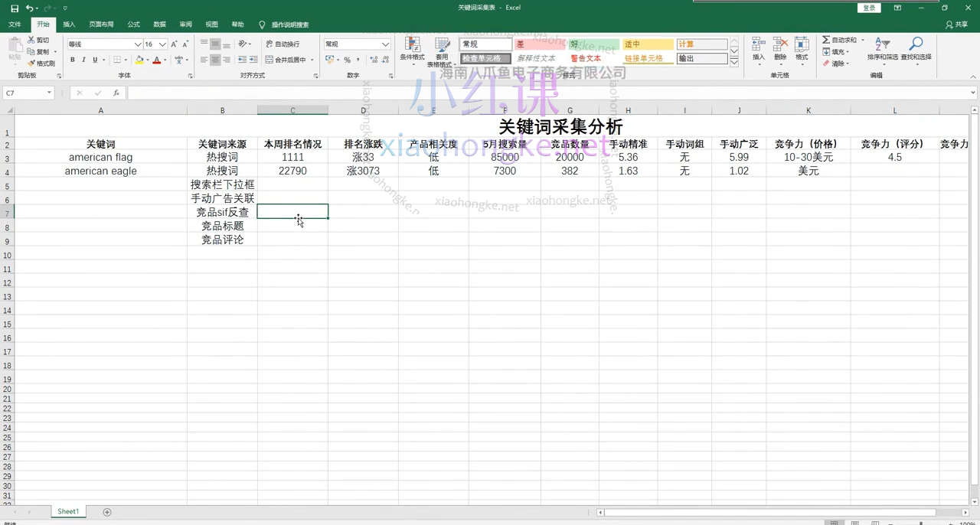Screen dimensions: 980x525
Task: Toggle underline formatting with the U icon
Action: [95, 60]
